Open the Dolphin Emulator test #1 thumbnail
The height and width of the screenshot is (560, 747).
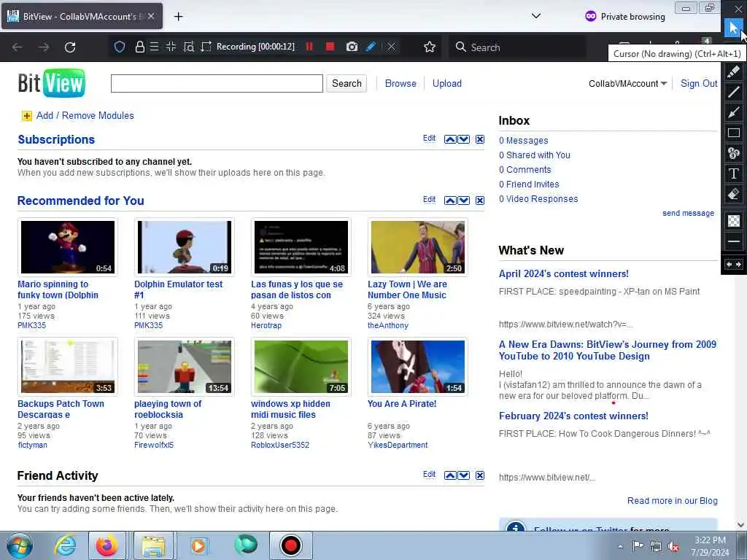[x=185, y=246]
